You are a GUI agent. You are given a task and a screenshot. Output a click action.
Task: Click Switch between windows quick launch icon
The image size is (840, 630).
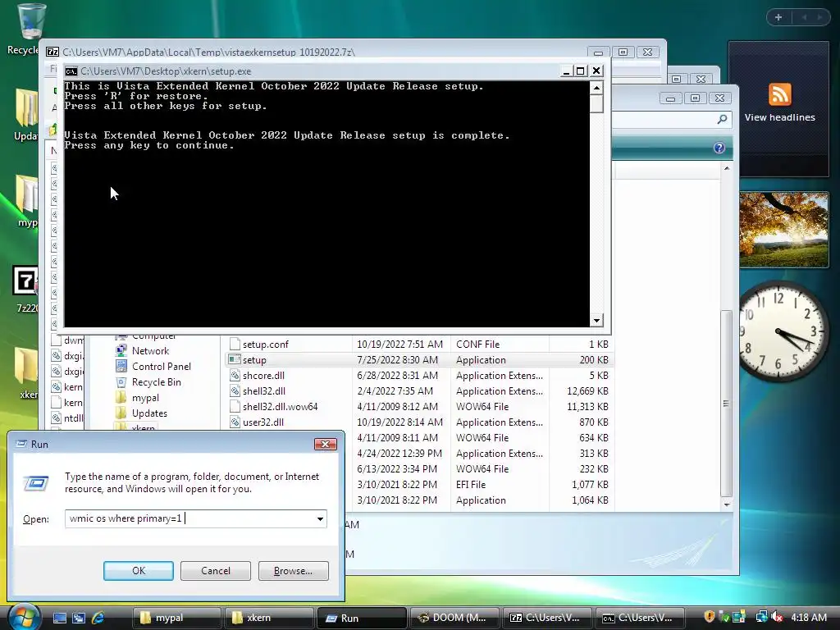[x=79, y=618]
